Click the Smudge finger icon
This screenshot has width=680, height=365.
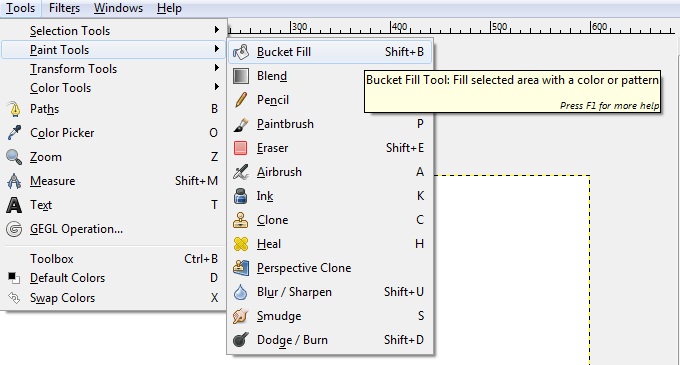click(x=241, y=316)
